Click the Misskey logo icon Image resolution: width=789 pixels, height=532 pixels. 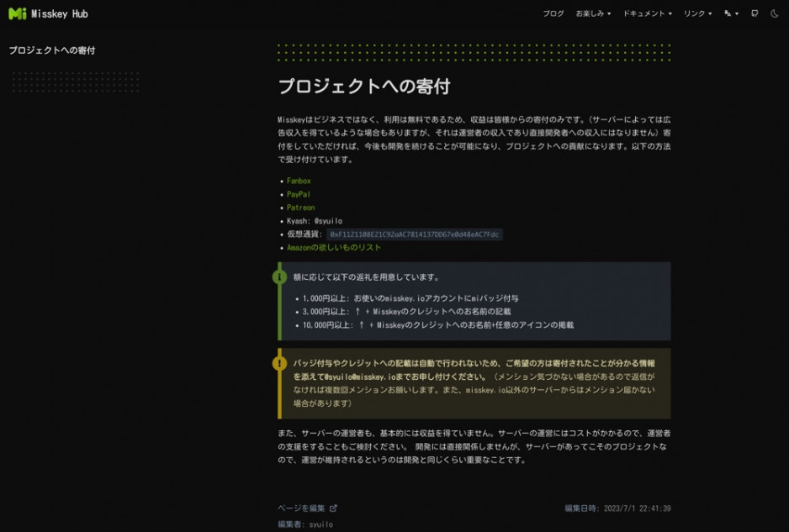pyautogui.click(x=17, y=13)
